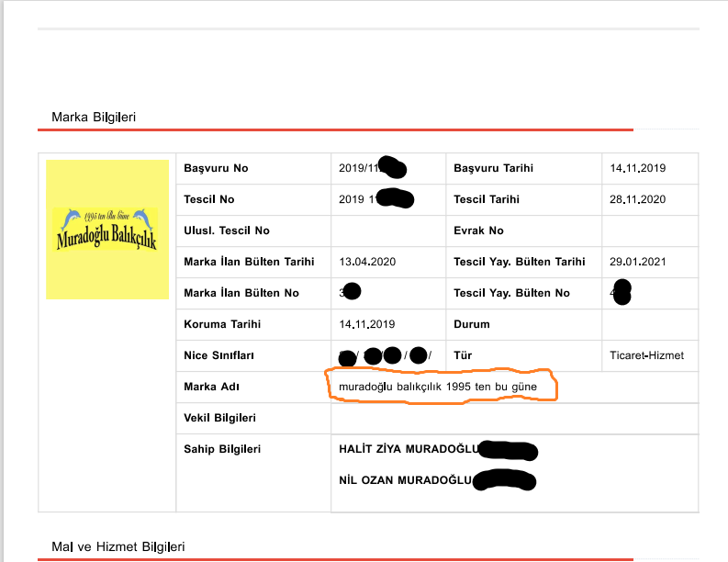The image size is (728, 562).
Task: Select the 'Marka Bilgileri' section heading
Action: coord(94,117)
